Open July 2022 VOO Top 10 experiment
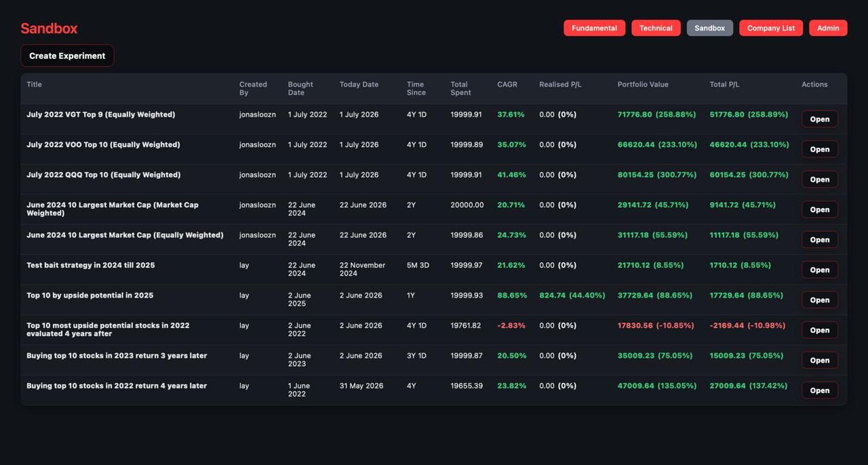 point(819,149)
